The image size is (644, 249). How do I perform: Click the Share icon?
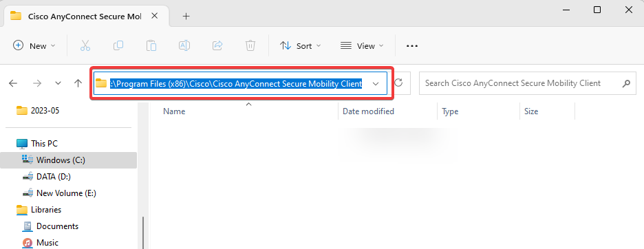coord(217,45)
